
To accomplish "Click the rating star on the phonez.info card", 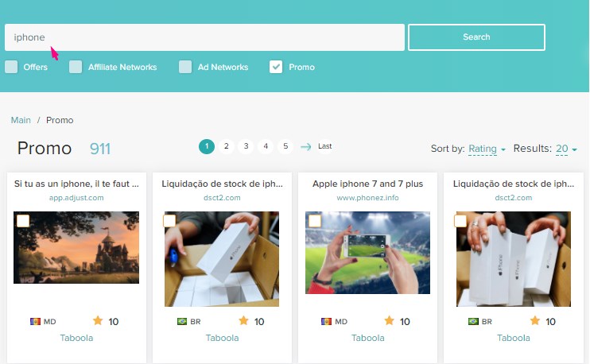I will click(x=389, y=320).
